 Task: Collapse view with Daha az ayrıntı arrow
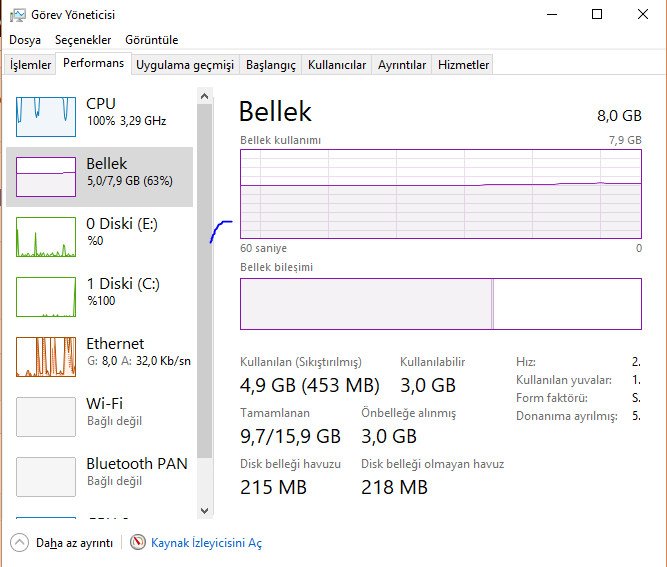(x=19, y=543)
